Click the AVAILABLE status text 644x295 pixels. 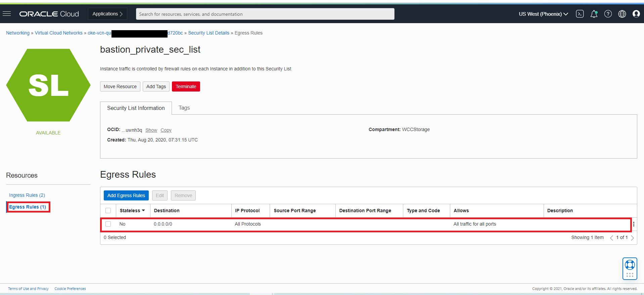pos(48,133)
